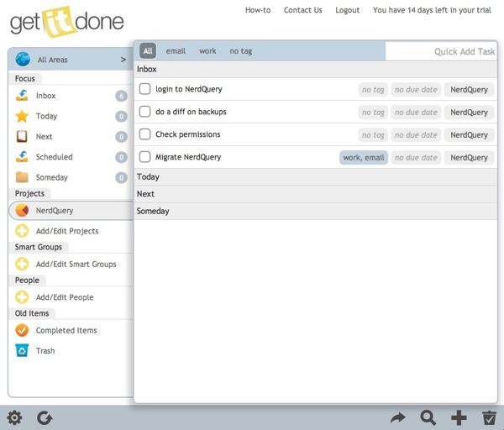Open project selector for 'Check permissions' task
Viewport: 504px width, 430px height.
(469, 135)
